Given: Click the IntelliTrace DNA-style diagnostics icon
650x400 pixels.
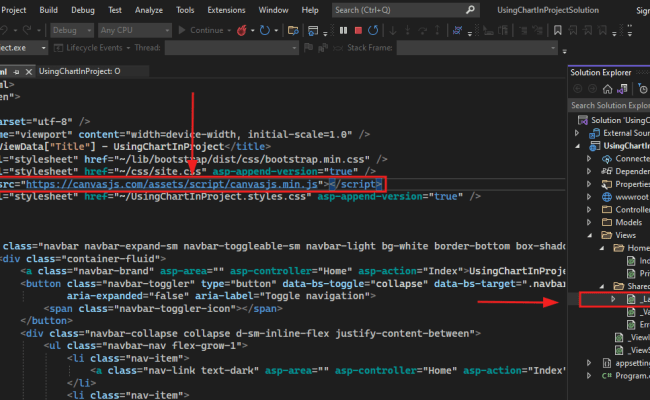Looking at the screenshot, I should [457, 30].
